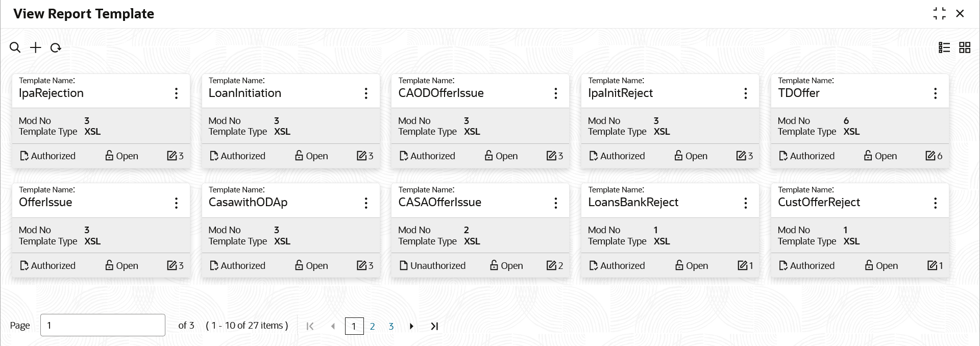Click the modification count icon on TDOffer

pyautogui.click(x=930, y=156)
